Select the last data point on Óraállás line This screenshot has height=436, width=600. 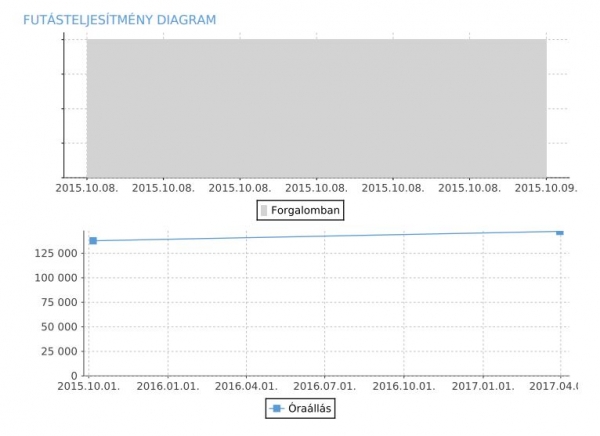click(560, 232)
